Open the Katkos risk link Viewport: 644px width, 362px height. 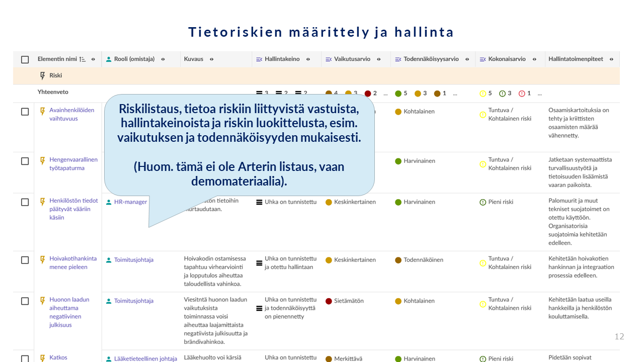(58, 358)
